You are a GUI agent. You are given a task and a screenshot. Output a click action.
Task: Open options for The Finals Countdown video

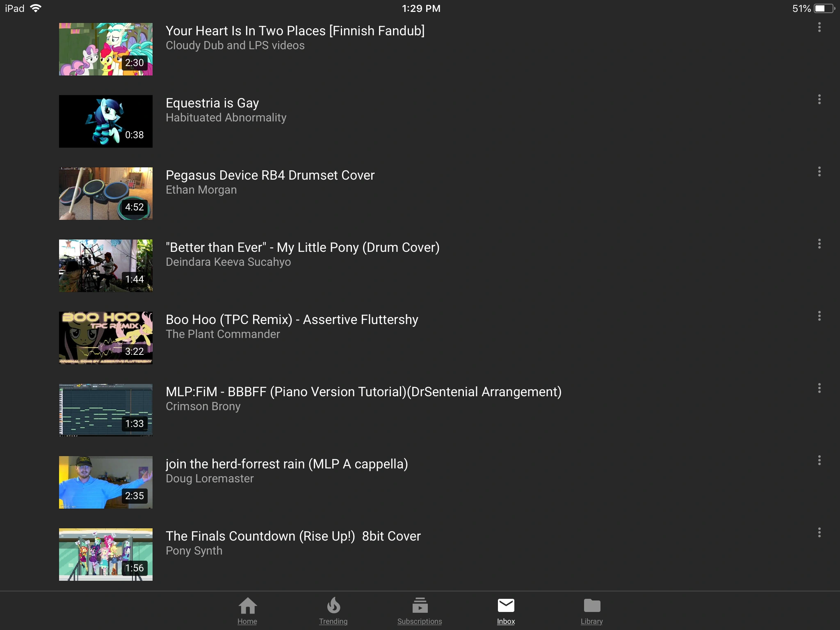[819, 533]
